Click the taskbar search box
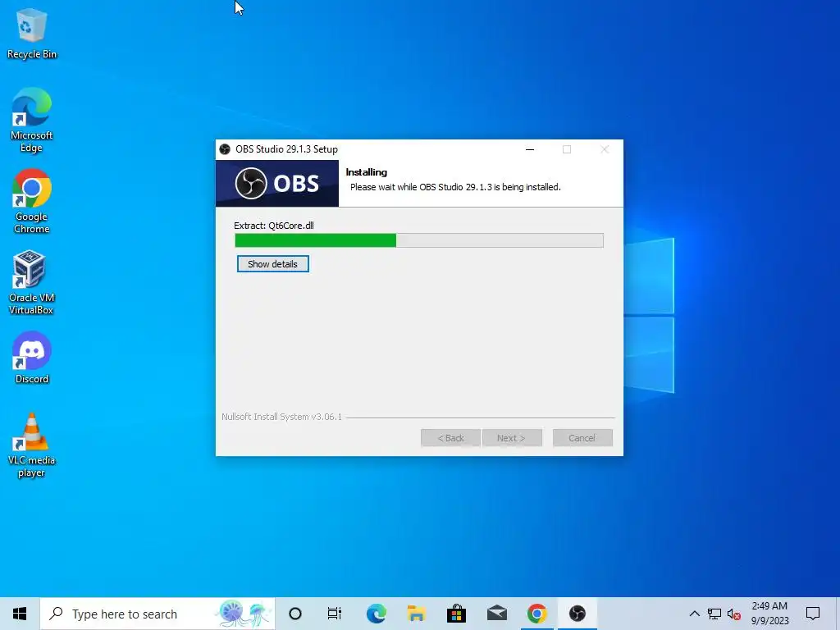 pyautogui.click(x=157, y=614)
